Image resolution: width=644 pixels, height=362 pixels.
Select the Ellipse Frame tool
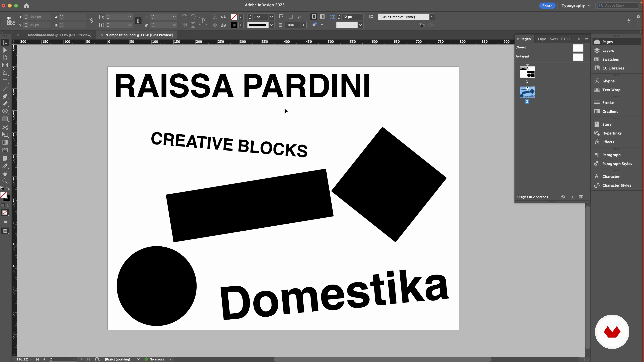coord(5,111)
